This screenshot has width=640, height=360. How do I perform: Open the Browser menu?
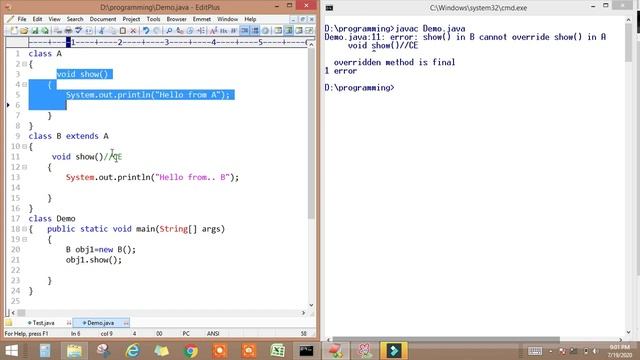[x=176, y=19]
